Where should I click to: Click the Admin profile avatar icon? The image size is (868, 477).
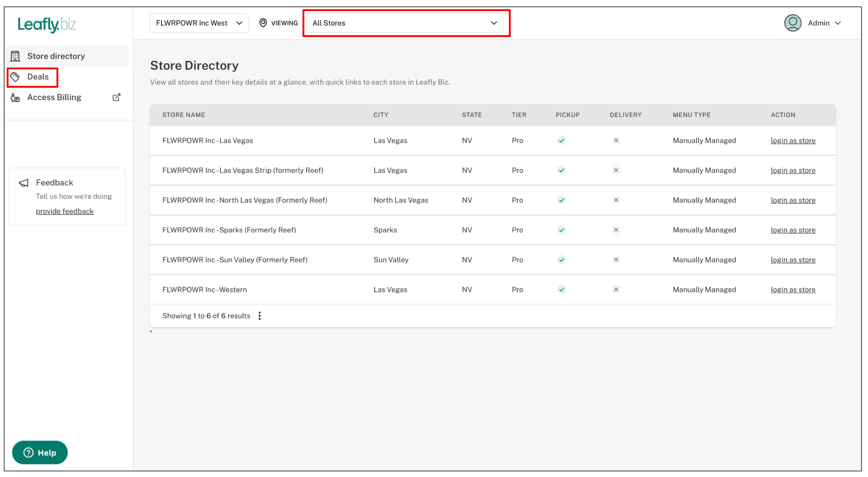(x=792, y=23)
